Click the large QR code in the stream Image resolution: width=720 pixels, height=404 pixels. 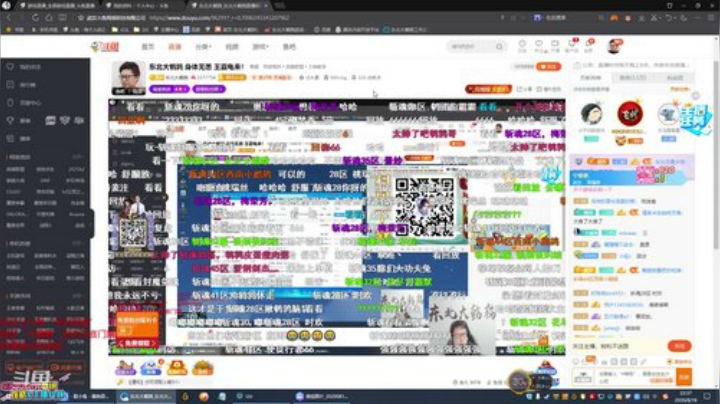pos(424,208)
